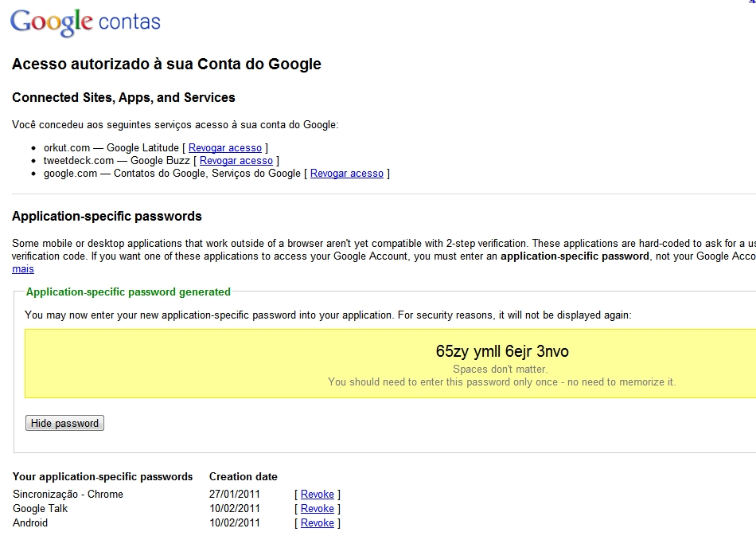Revoke the Sincronização - Chrome password

317,494
